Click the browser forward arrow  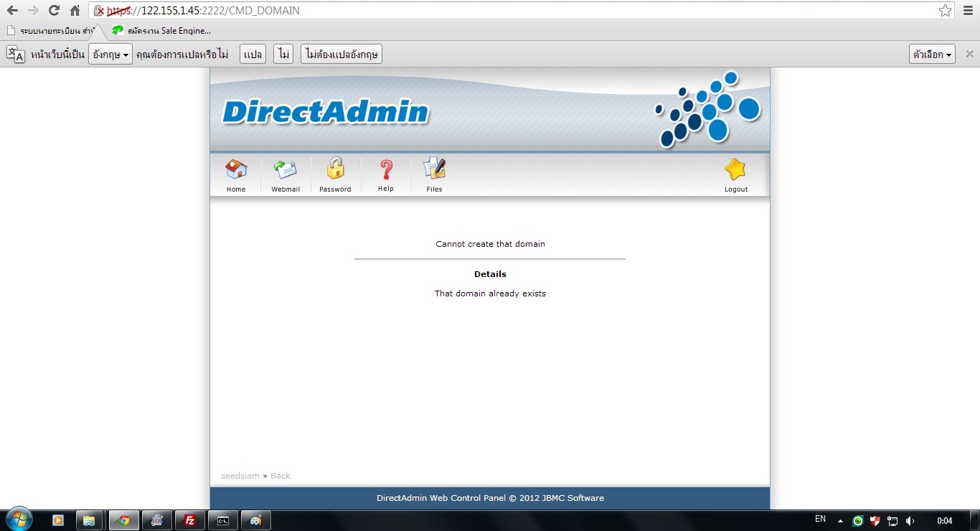pos(33,11)
